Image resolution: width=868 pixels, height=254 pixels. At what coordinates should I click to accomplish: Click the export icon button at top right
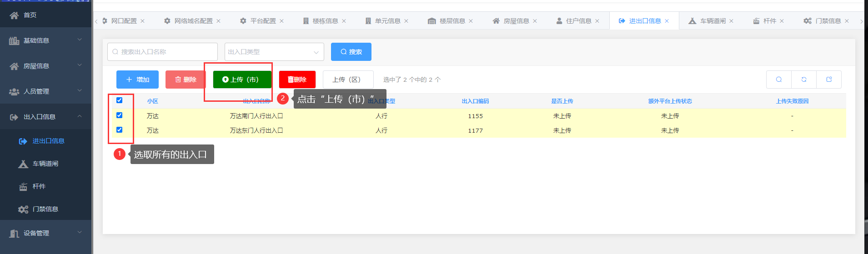tap(829, 80)
